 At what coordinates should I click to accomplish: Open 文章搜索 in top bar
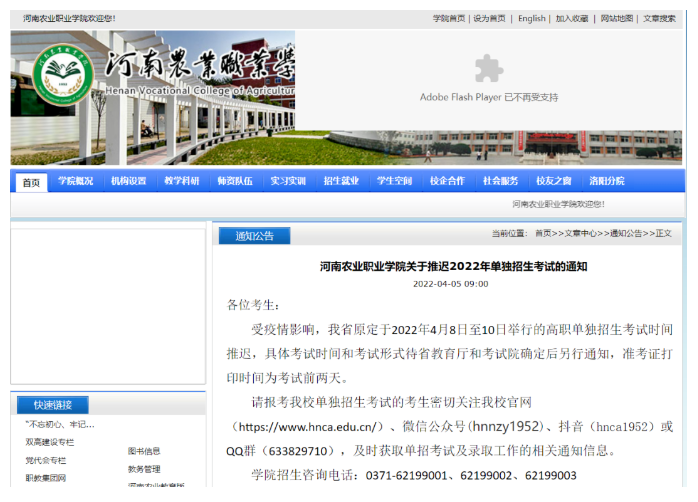[659, 18]
